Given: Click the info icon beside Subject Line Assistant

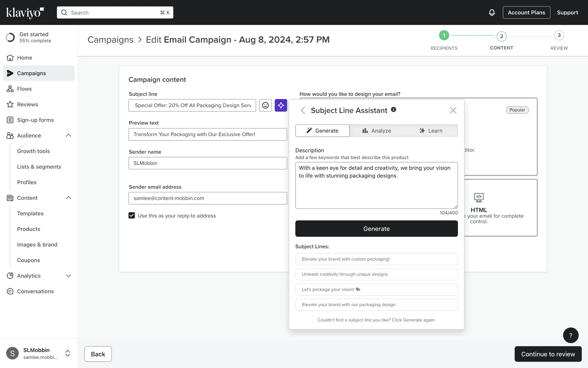Looking at the screenshot, I should tap(394, 109).
